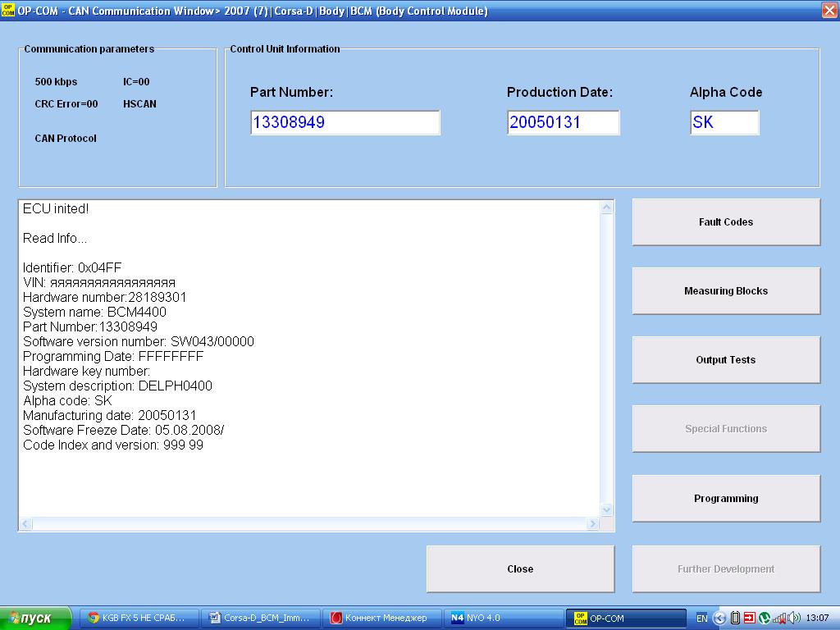
Task: Click the red arrow tray icon
Action: pyautogui.click(x=750, y=619)
